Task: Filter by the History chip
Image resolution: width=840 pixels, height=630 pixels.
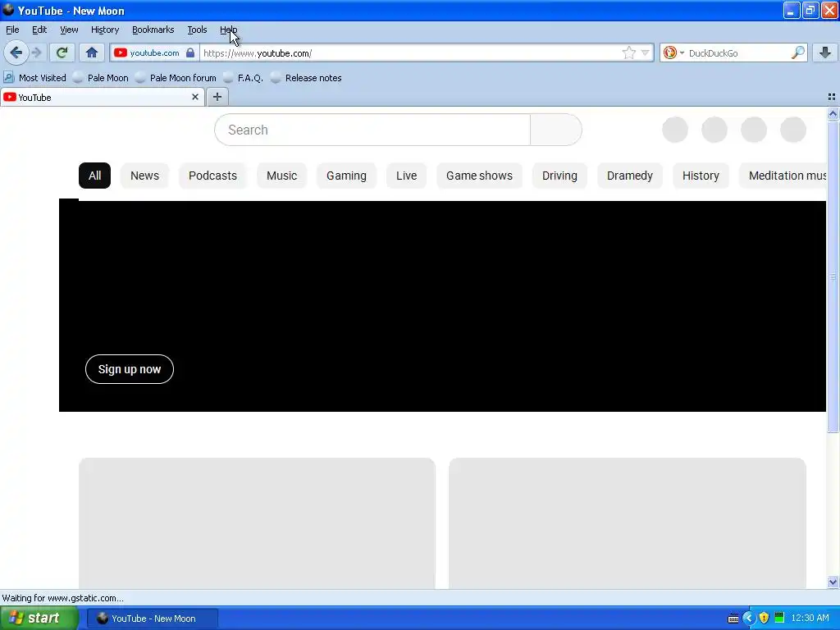Action: coord(701,176)
